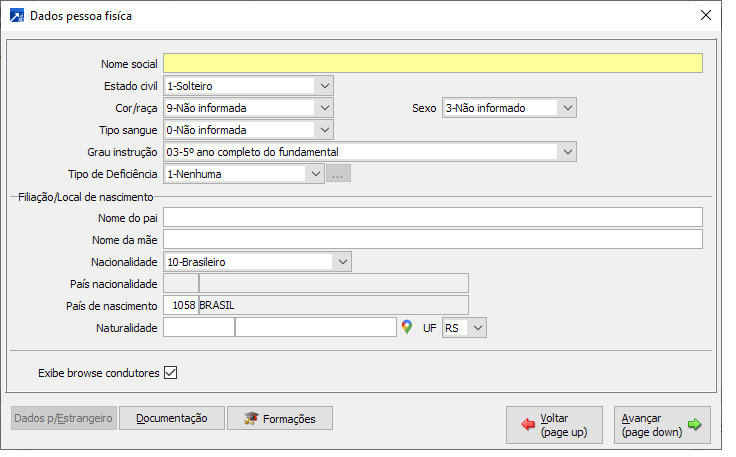The image size is (736, 457).
Task: Click the Nome do pai text field
Action: click(x=433, y=218)
